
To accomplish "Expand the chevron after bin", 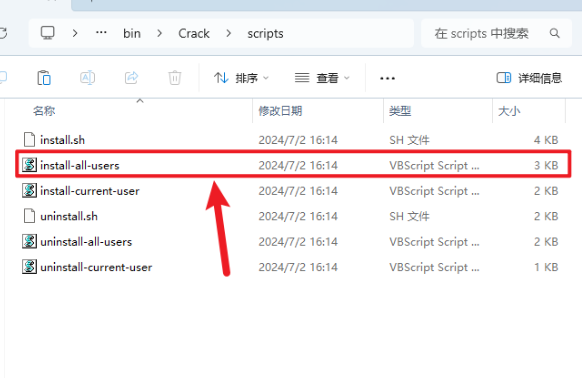I will point(160,33).
